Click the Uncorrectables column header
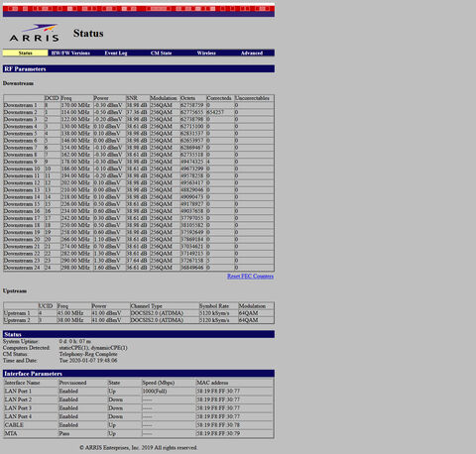The image size is (476, 454). [x=252, y=98]
